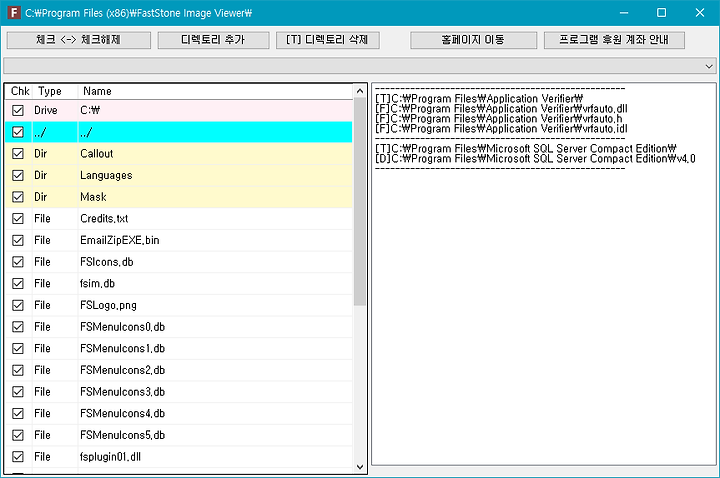The height and width of the screenshot is (478, 720).
Task: Select the FSIcons.db file name
Action: click(x=107, y=262)
